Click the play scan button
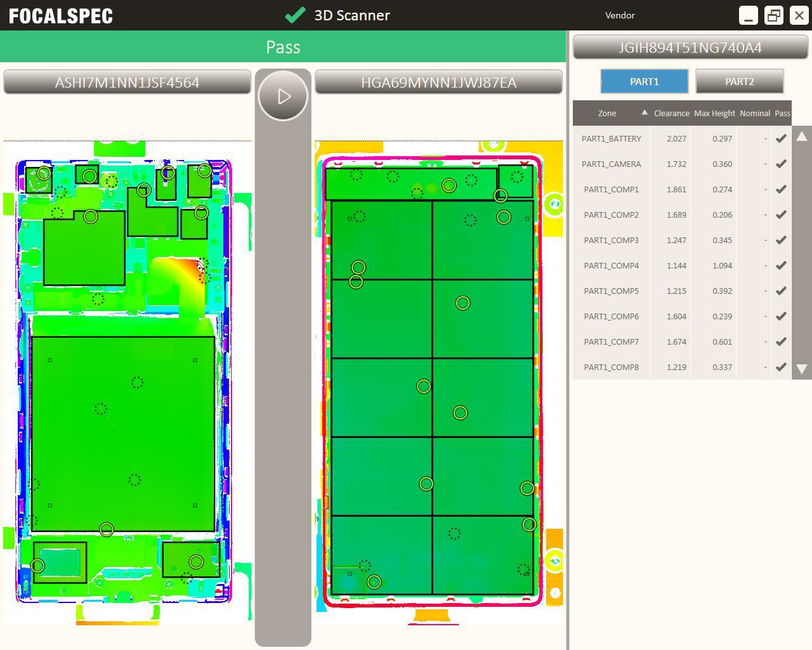Viewport: 812px width, 650px height. (283, 96)
